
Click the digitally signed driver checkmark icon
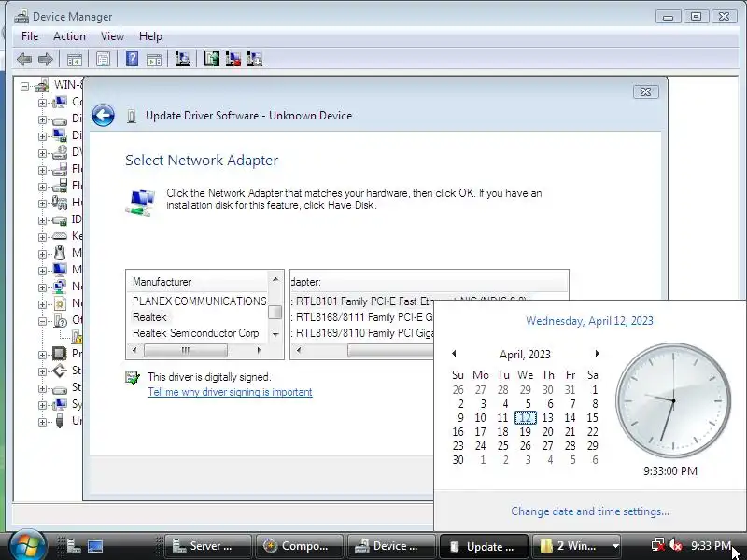coord(133,378)
